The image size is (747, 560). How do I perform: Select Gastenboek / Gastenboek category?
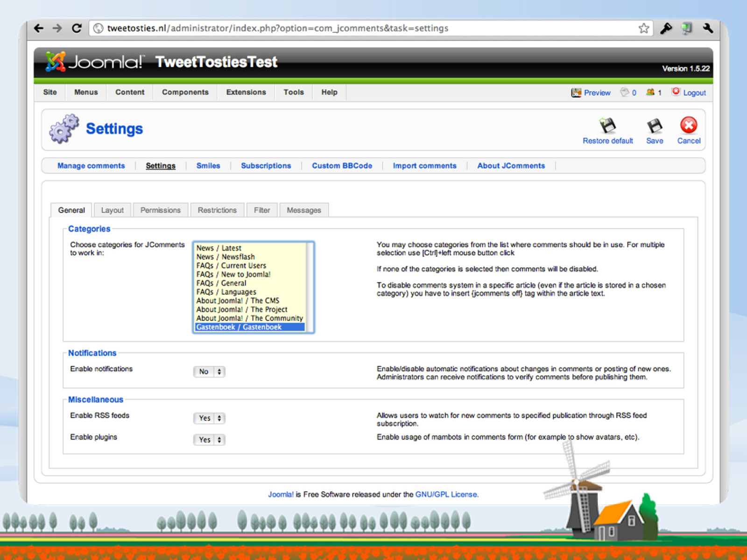point(250,327)
